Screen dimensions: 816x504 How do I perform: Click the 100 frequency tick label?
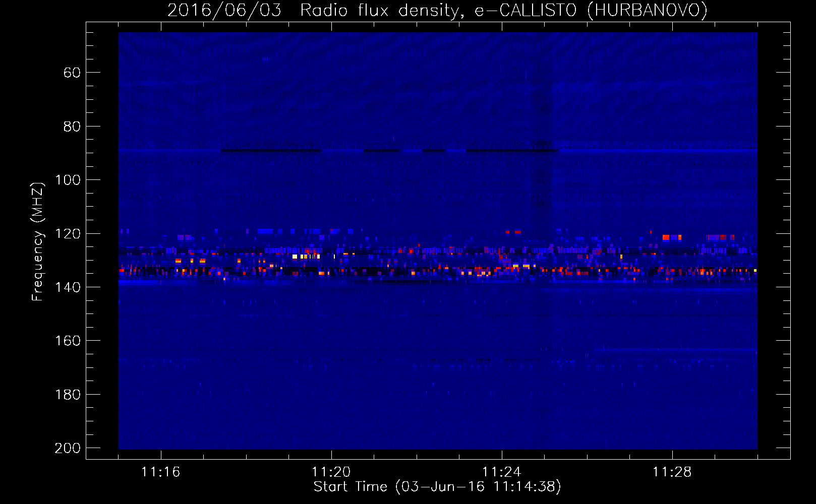click(x=68, y=180)
